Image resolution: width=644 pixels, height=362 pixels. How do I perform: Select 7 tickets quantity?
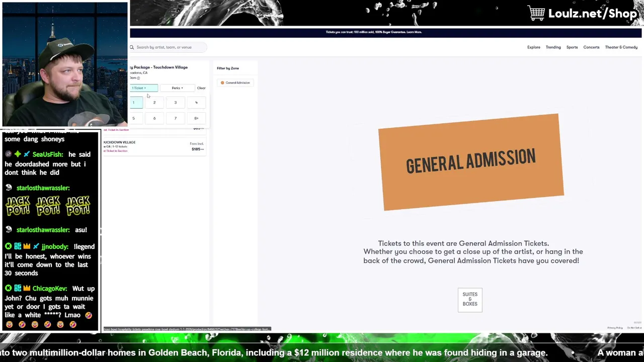176,118
